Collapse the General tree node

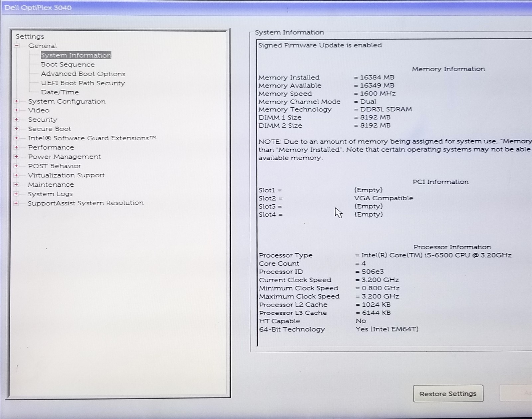tap(17, 46)
